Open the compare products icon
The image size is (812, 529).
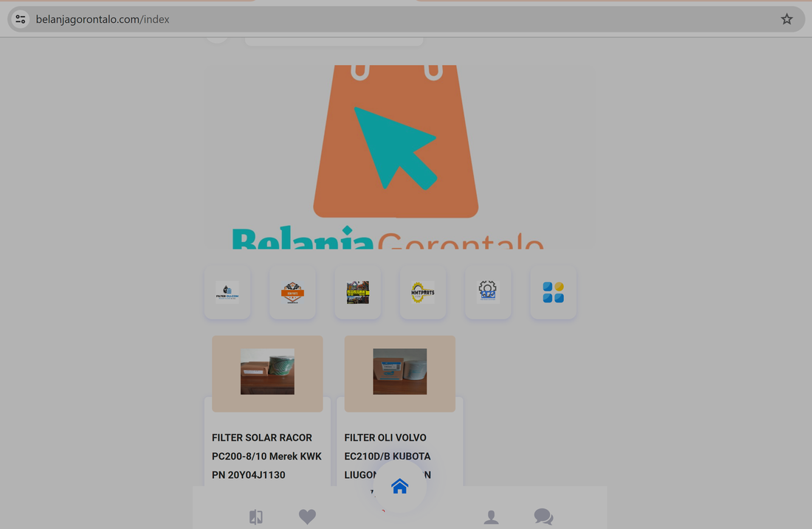(x=256, y=517)
